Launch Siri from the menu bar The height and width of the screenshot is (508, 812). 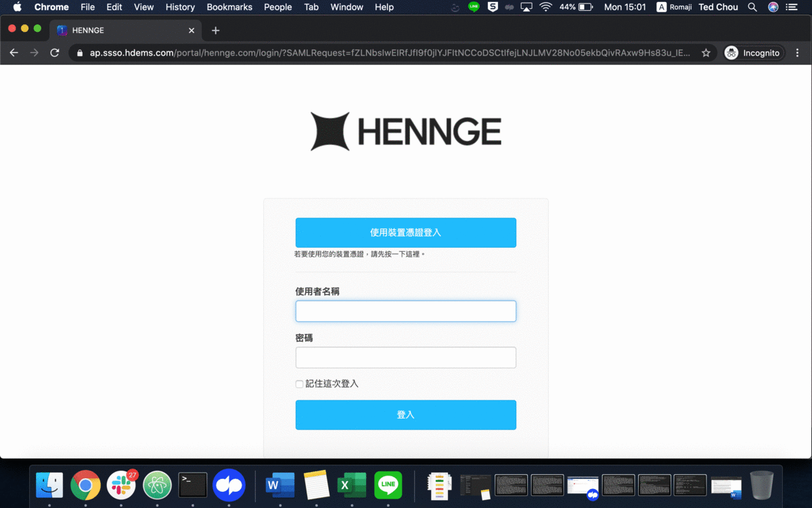[x=773, y=7]
